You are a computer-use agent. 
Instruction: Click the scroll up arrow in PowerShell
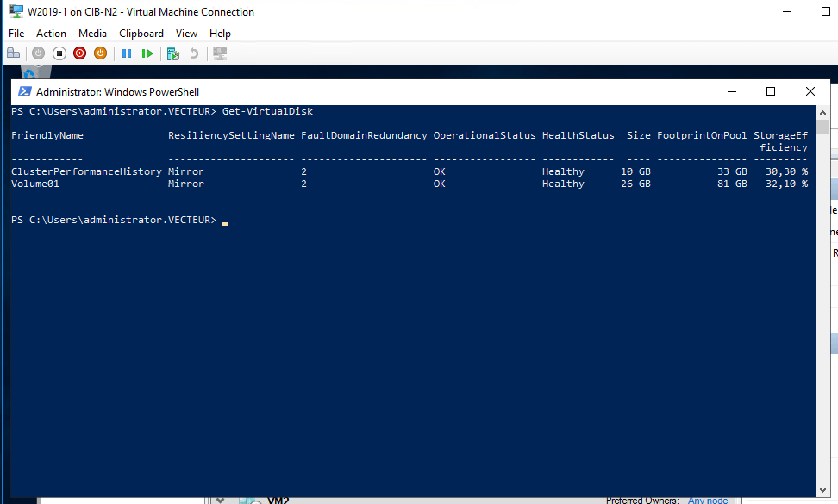coord(822,112)
